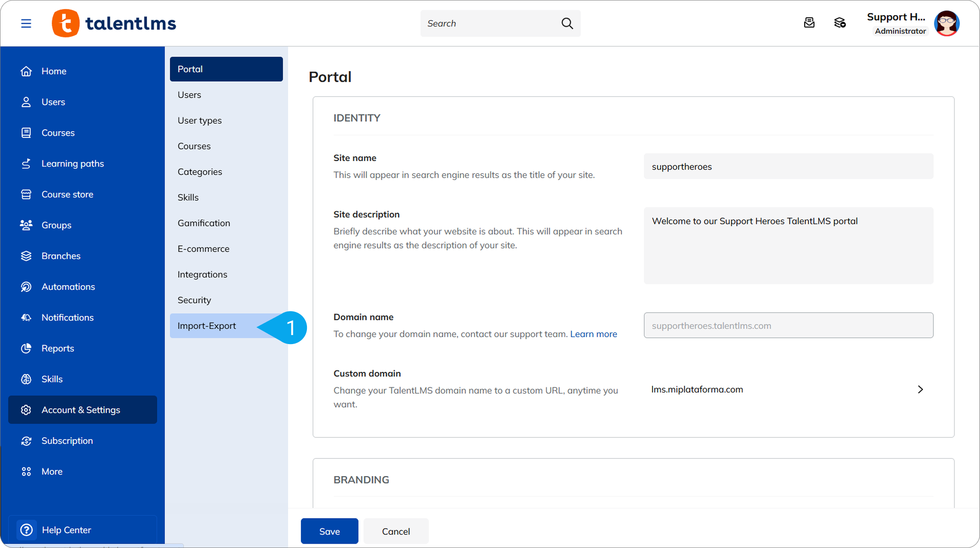
Task: Click the search magnifier icon
Action: [567, 23]
